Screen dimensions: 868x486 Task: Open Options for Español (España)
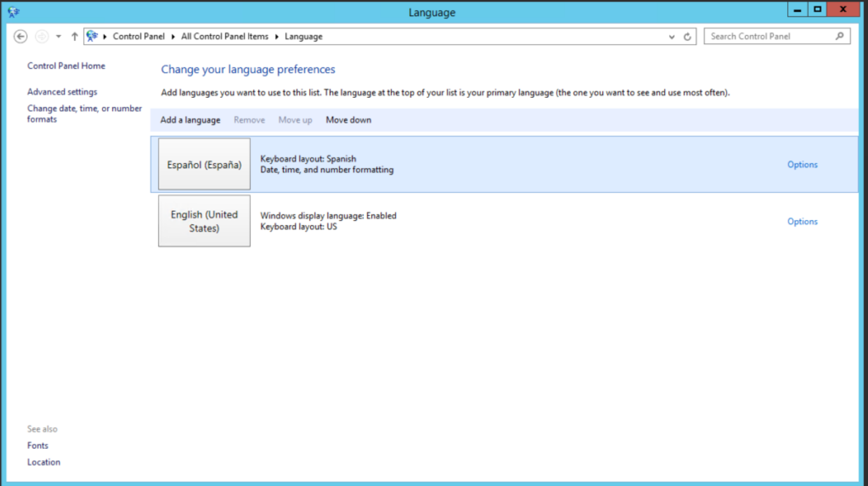pyautogui.click(x=802, y=164)
